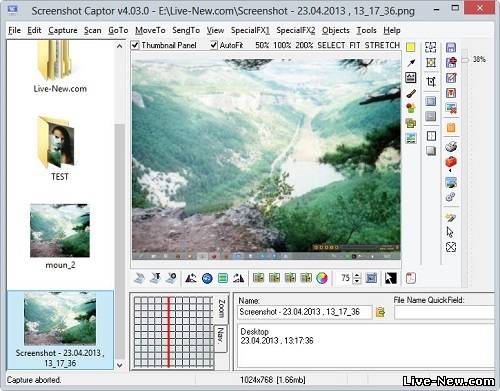This screenshot has width=500, height=391.
Task: Select the arrow drawing tool
Action: pyautogui.click(x=411, y=63)
